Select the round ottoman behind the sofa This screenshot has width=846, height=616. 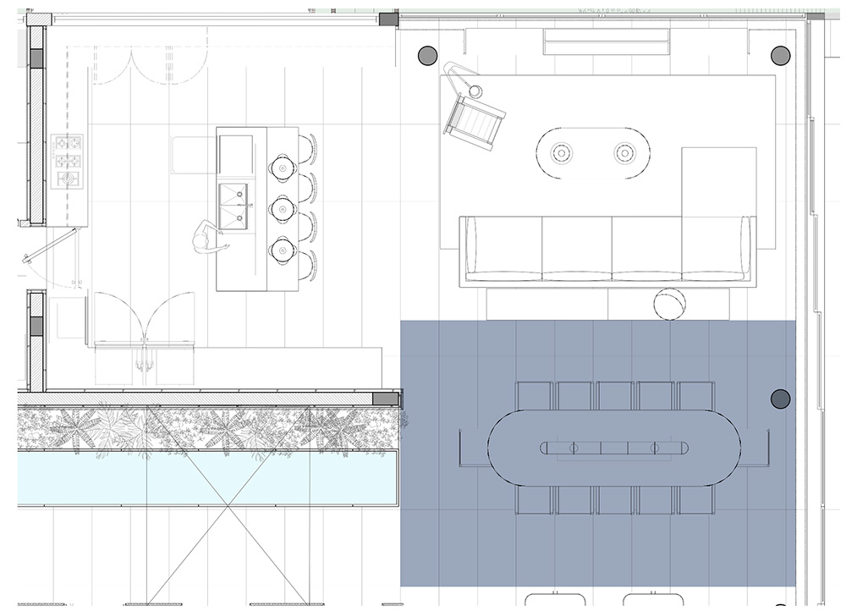pyautogui.click(x=671, y=304)
